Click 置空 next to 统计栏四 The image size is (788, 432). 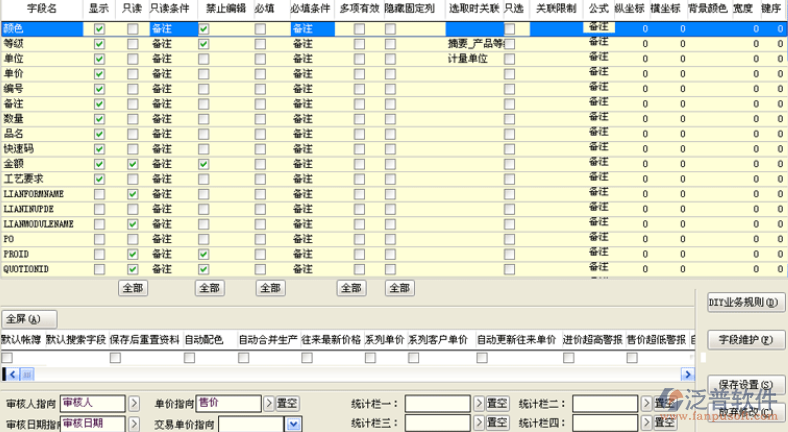[x=665, y=422]
